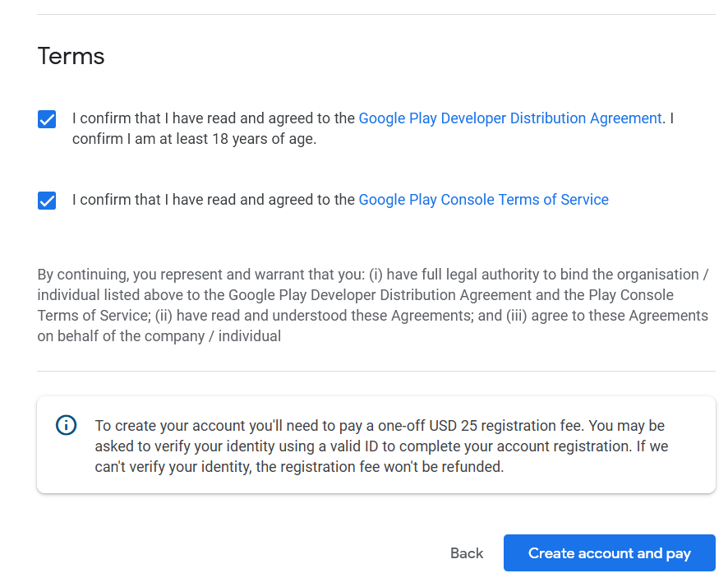
Task: Click the Create account and pay button
Action: point(609,553)
